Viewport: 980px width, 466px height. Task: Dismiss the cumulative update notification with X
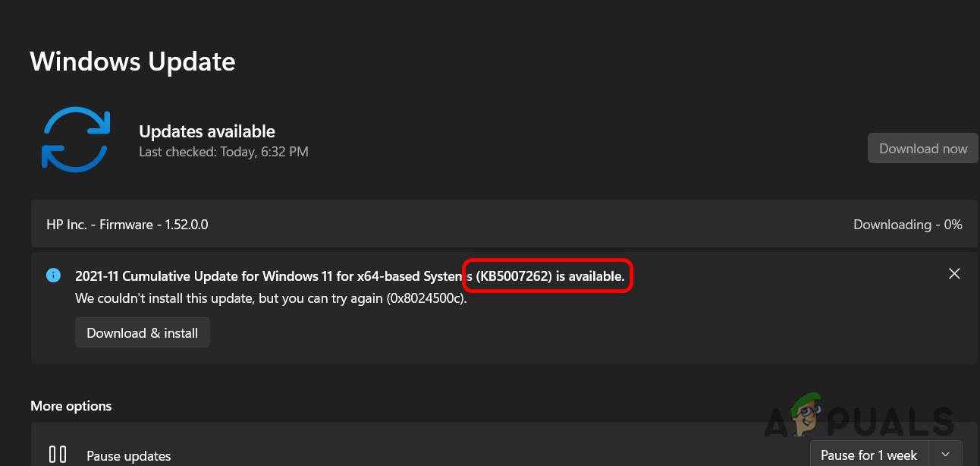click(954, 274)
